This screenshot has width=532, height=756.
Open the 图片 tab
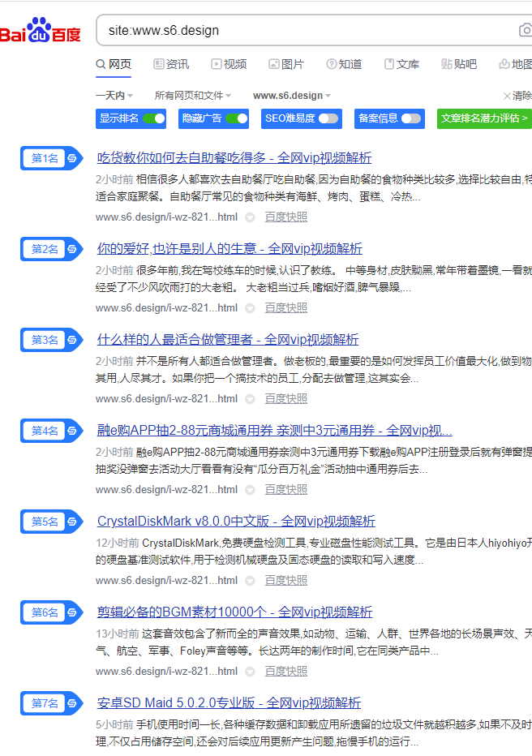[286, 64]
